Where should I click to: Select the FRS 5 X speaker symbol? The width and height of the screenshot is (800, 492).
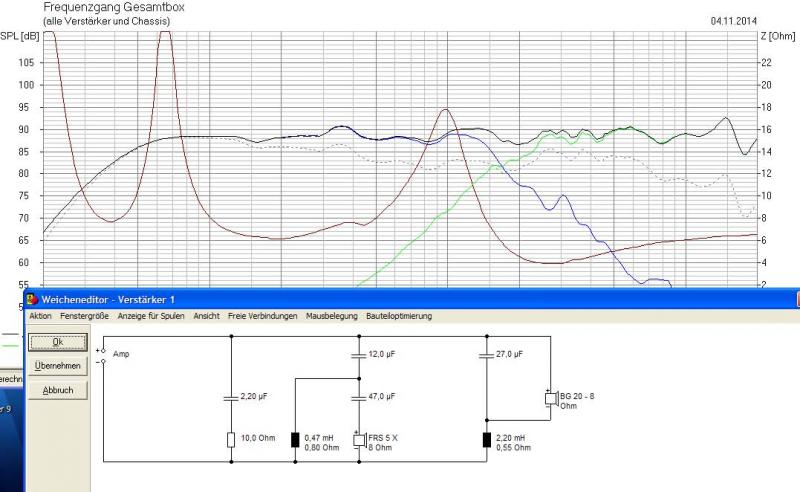(360, 439)
